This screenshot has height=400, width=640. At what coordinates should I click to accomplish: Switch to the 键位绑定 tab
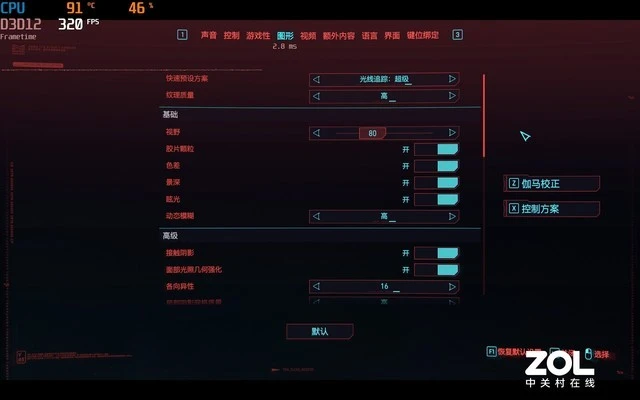[x=422, y=36]
